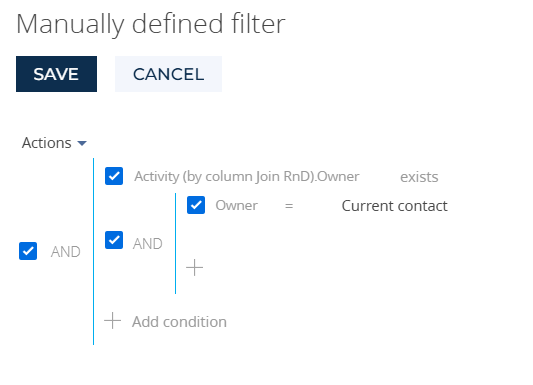
Task: Click the Add condition link
Action: 179,321
